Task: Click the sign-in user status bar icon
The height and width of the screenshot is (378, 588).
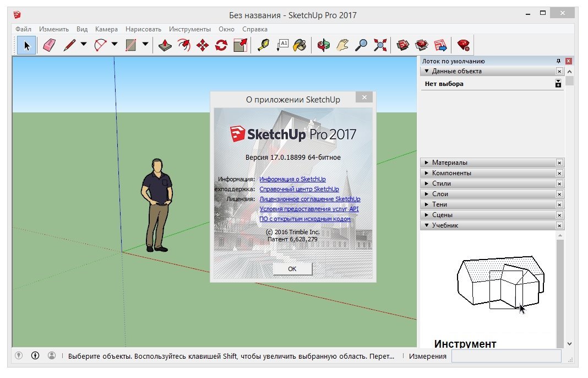Action: pyautogui.click(x=52, y=355)
